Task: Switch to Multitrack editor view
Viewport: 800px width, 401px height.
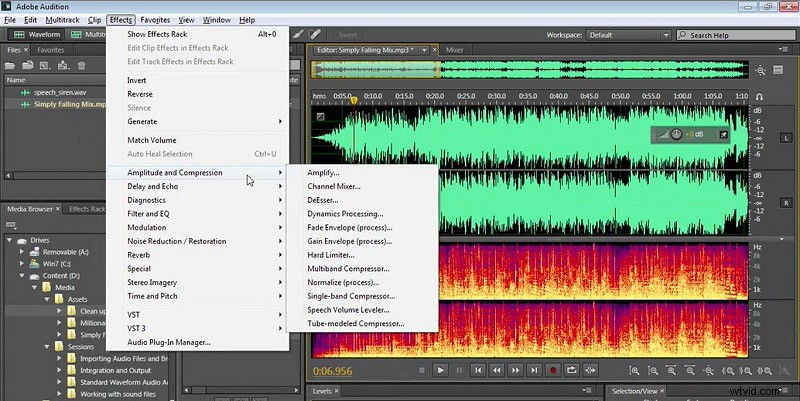Action: 88,34
